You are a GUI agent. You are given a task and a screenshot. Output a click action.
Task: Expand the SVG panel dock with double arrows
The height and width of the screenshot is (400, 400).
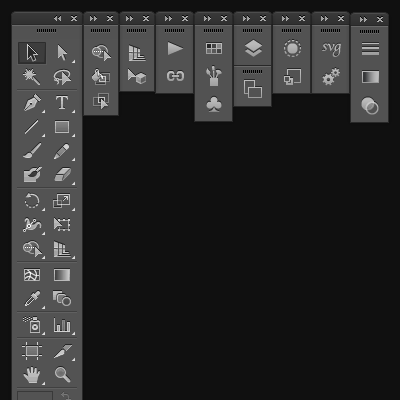coord(324,19)
